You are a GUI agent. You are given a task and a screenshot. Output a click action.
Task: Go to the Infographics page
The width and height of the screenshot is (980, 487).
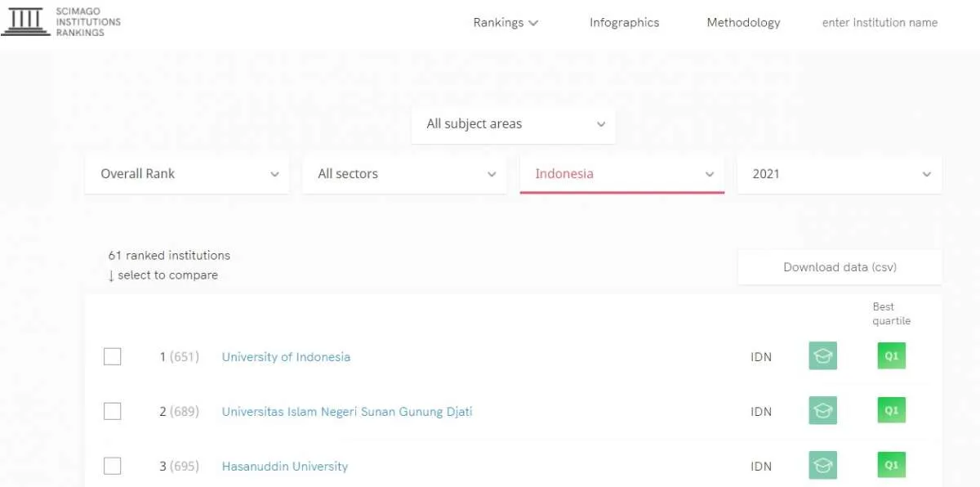pos(624,23)
